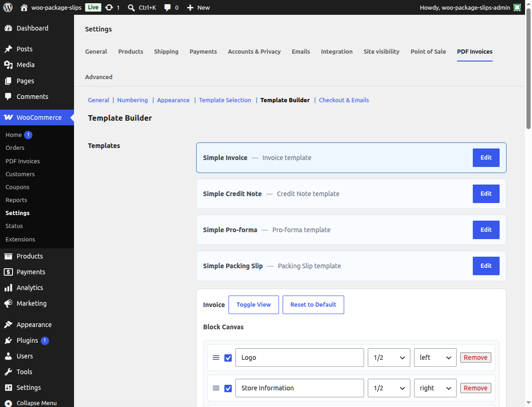Open Orders in WooCommerce submenu
Screen dimensions: 532x407
15,148
